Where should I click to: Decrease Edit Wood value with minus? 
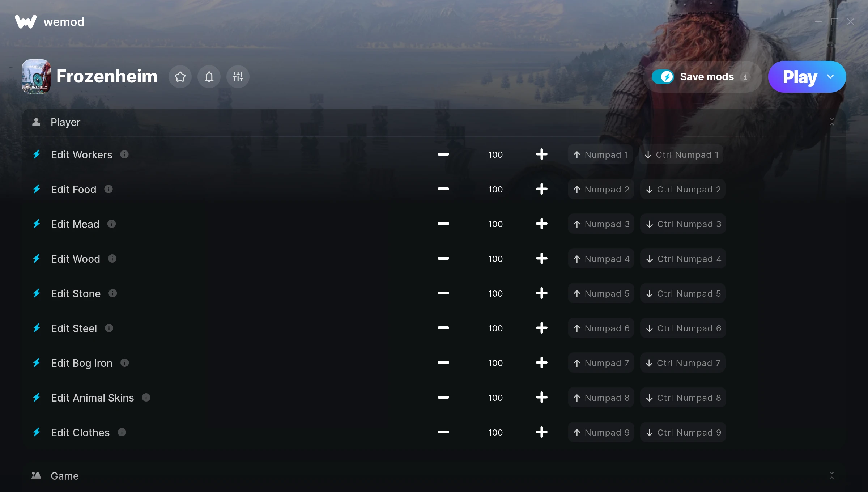[443, 259]
